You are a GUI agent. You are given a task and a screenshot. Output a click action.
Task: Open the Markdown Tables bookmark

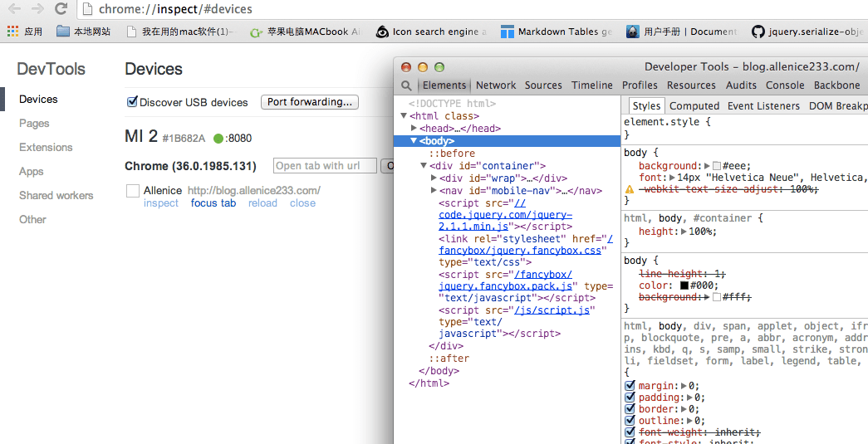pos(557,32)
